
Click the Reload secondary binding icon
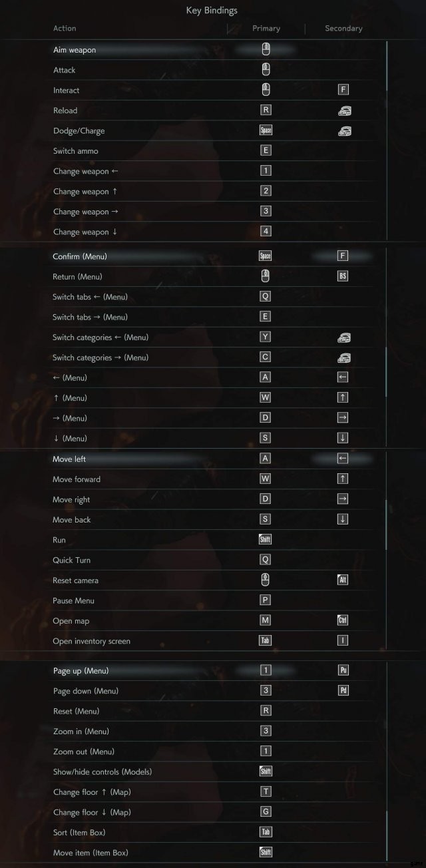coord(343,110)
